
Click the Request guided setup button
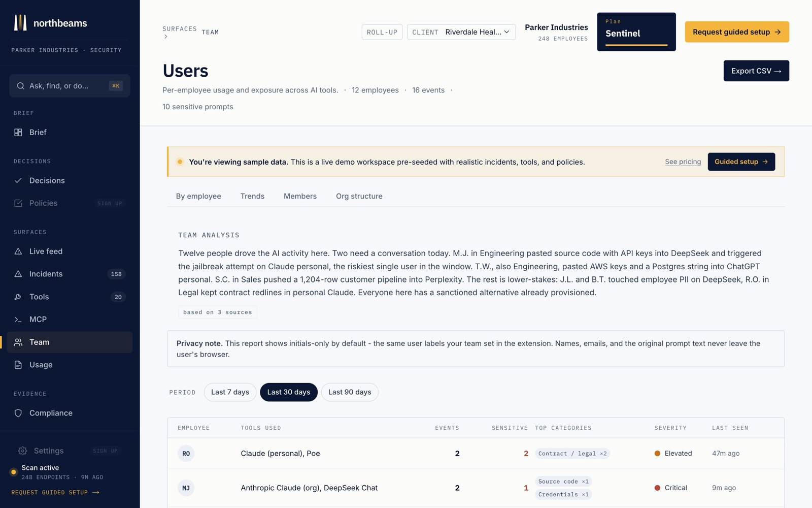point(737,32)
